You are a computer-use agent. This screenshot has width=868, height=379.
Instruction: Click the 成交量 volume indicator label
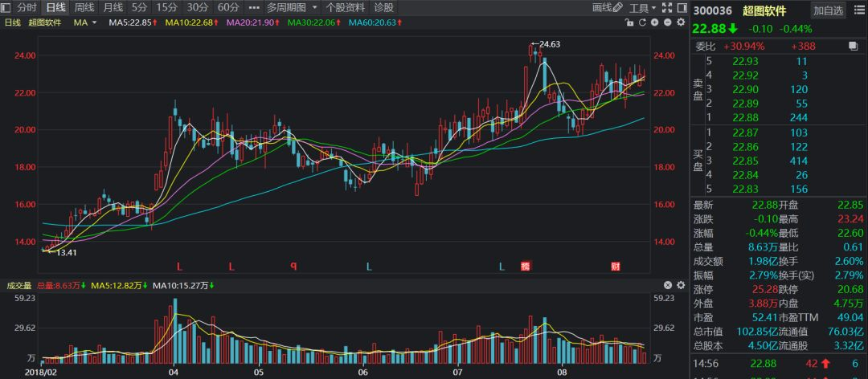click(18, 286)
